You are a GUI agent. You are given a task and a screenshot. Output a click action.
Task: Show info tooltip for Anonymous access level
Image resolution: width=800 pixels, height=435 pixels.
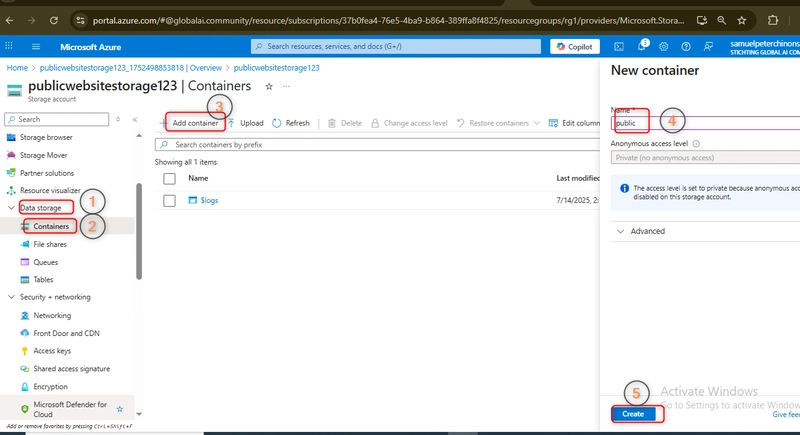(x=696, y=144)
